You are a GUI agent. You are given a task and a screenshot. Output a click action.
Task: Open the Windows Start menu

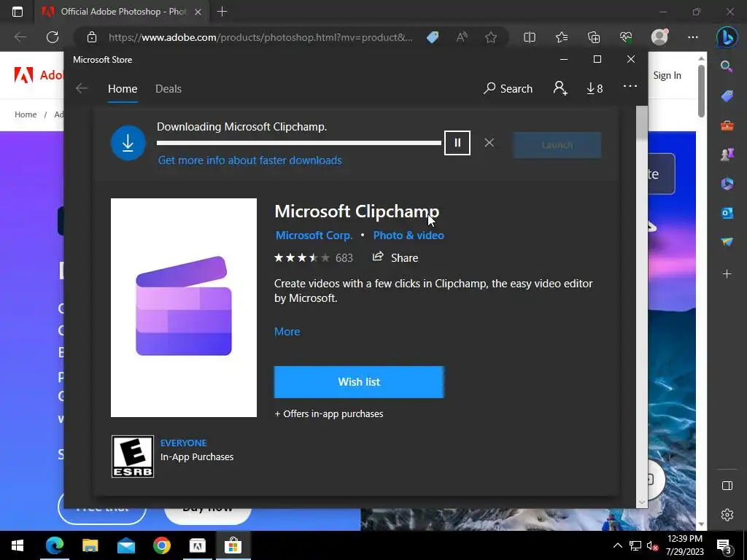tap(18, 545)
